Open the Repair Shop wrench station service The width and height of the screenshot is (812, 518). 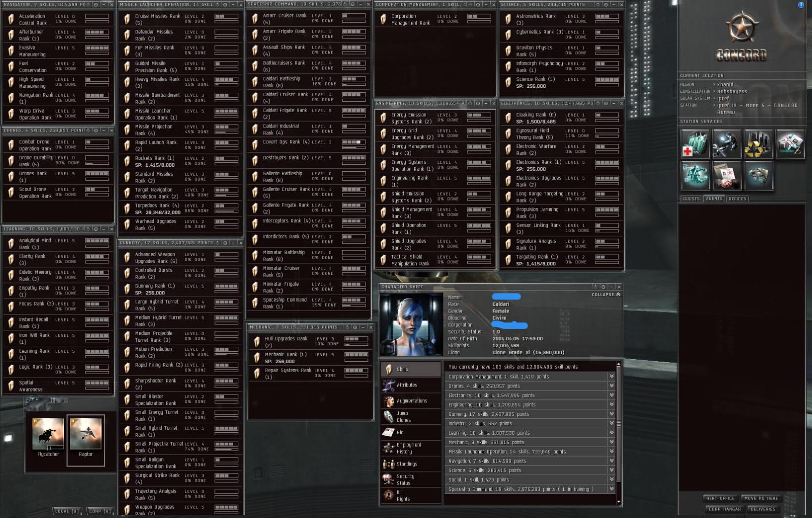[726, 143]
